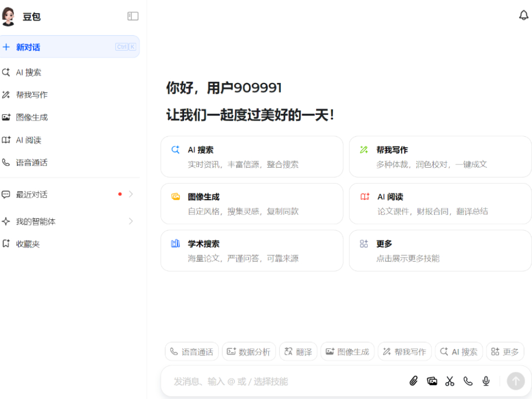Click the red book icon on AI 阅读 card

(365, 196)
